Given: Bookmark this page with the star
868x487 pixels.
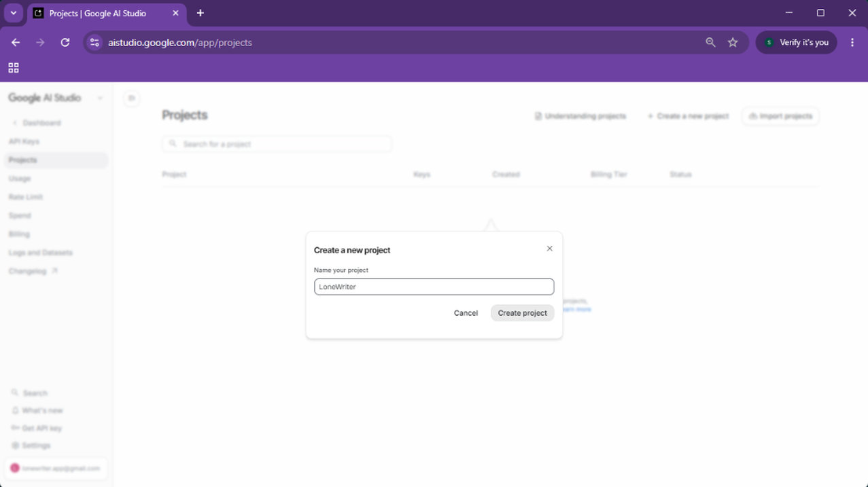Looking at the screenshot, I should coord(733,42).
